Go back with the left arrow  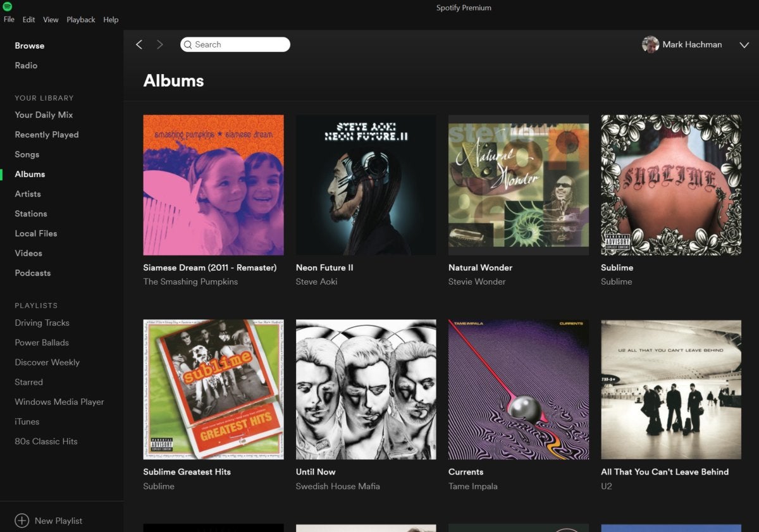pos(139,44)
